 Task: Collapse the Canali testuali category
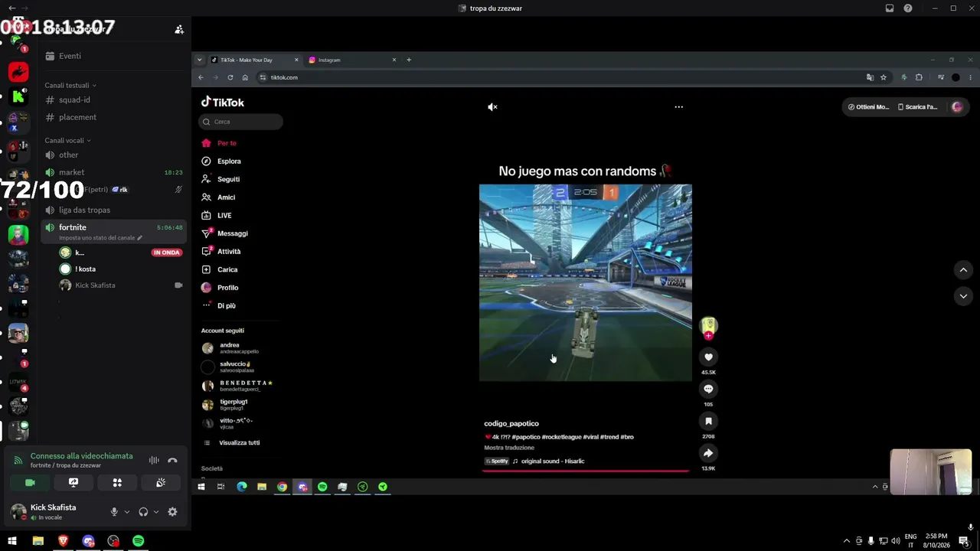(70, 86)
